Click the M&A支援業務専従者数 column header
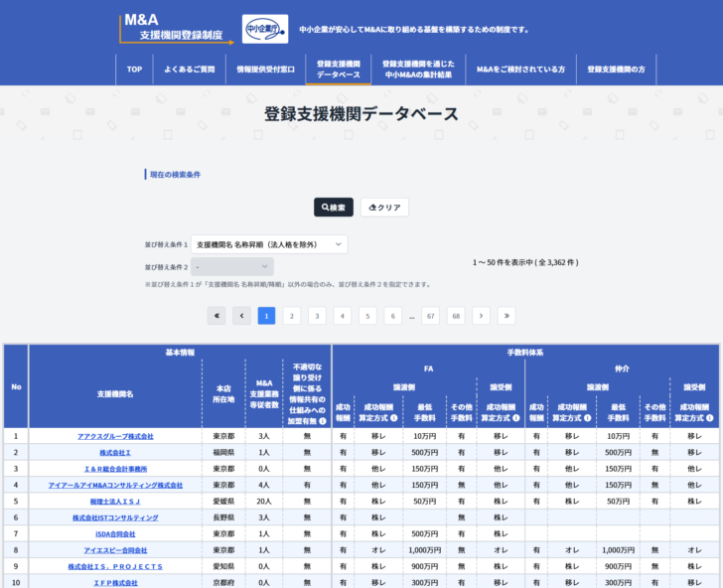The width and height of the screenshot is (723, 588). [x=264, y=394]
